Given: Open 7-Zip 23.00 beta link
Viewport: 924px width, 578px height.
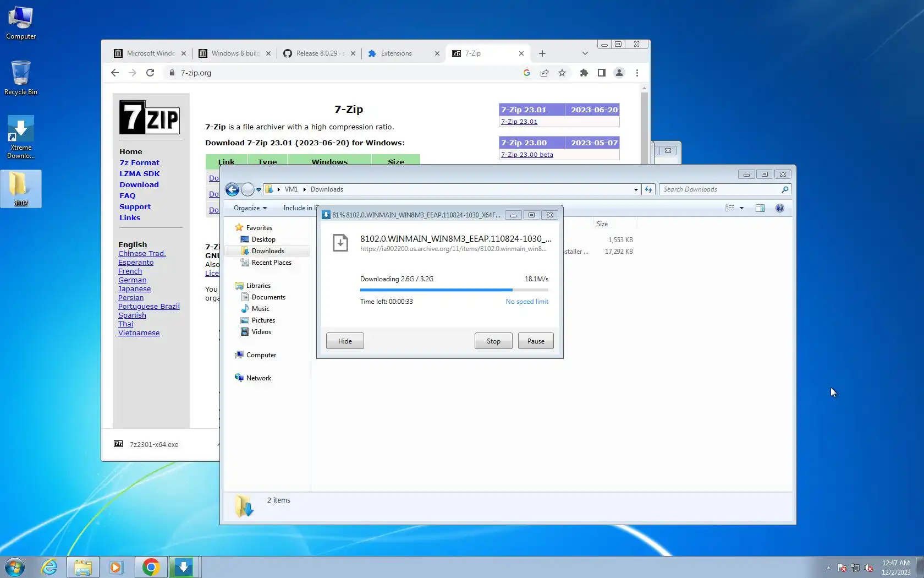Looking at the screenshot, I should (x=527, y=155).
